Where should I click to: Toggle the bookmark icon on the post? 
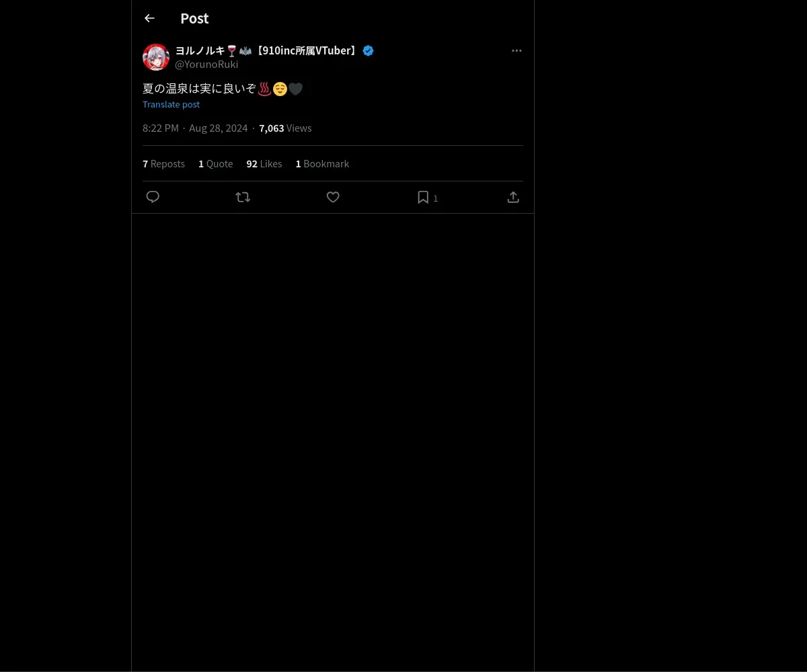click(x=423, y=197)
